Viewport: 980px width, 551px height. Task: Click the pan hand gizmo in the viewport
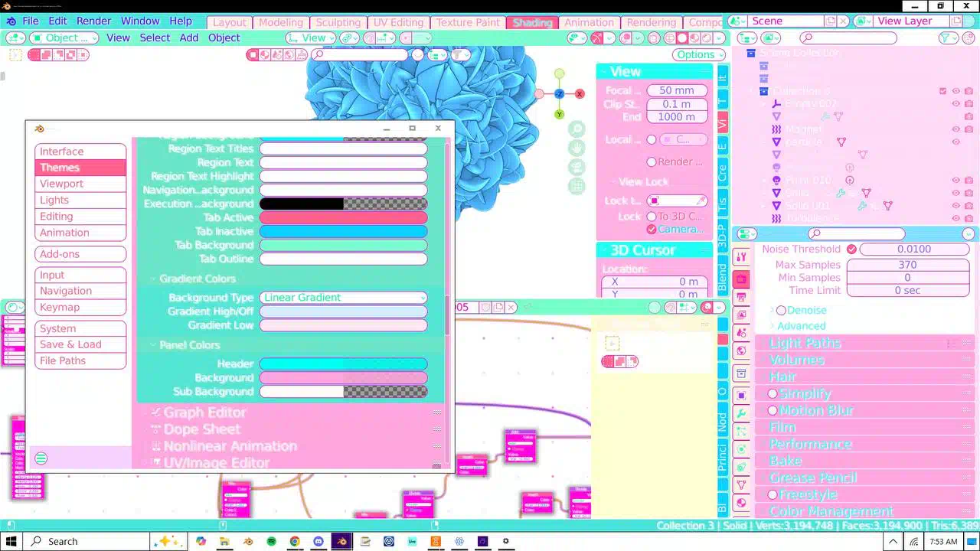(x=577, y=148)
